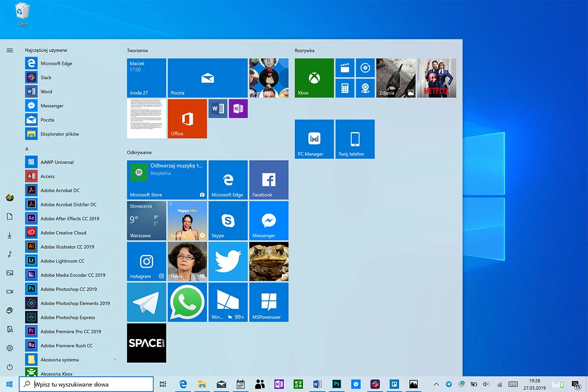
Task: Launch Slack from the most used list
Action: click(x=72, y=77)
